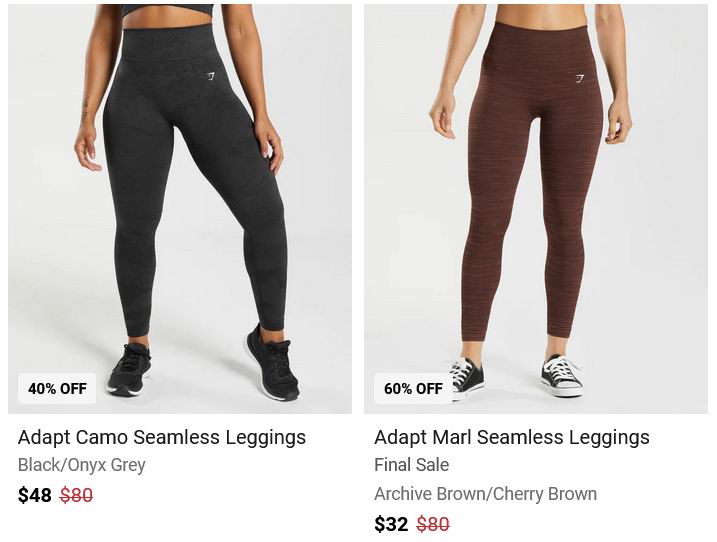Click the $48 sale price
This screenshot has width=717, height=542.
(35, 495)
